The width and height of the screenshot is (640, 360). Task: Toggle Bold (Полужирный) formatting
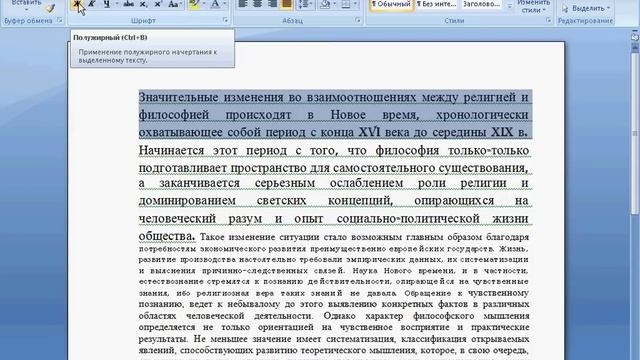tap(76, 4)
